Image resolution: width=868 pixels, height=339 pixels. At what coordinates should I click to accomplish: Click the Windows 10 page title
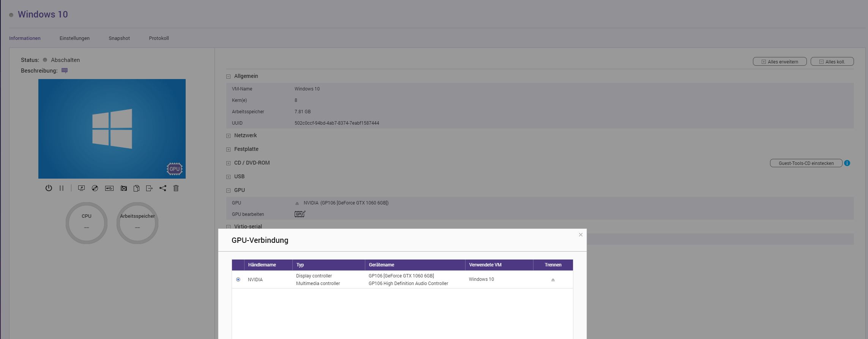coord(43,14)
